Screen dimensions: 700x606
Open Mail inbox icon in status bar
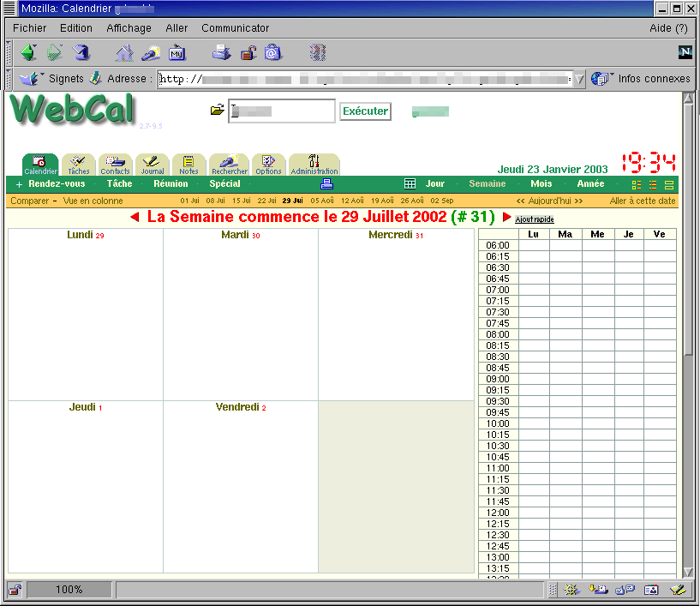598,590
